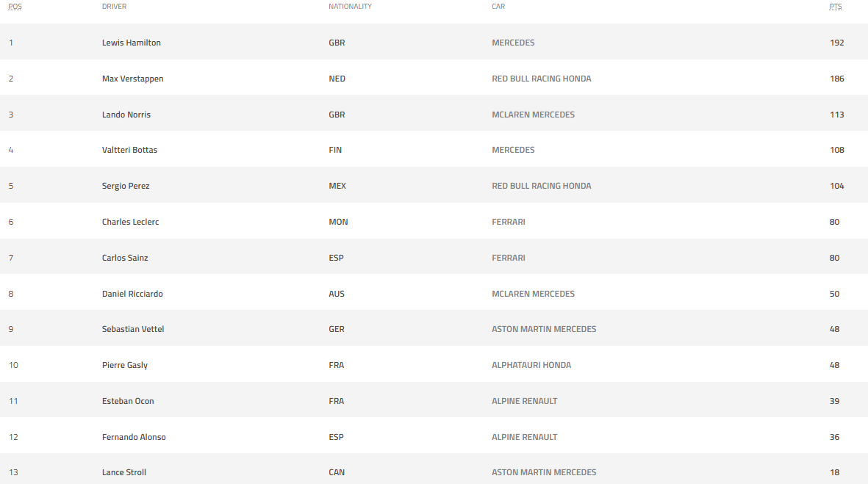Select Esteban Ocon driver name
The image size is (868, 484).
click(x=128, y=401)
